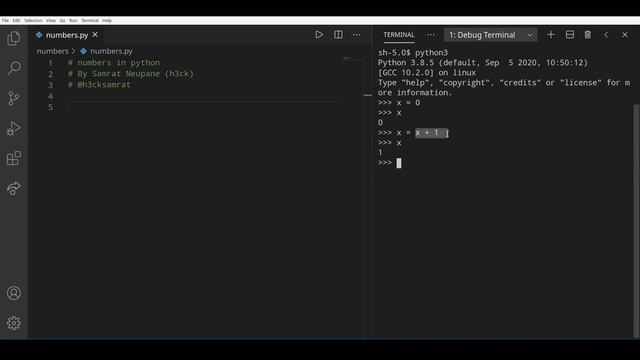640x360 pixels.
Task: Open the Accounts menu
Action: [13, 293]
